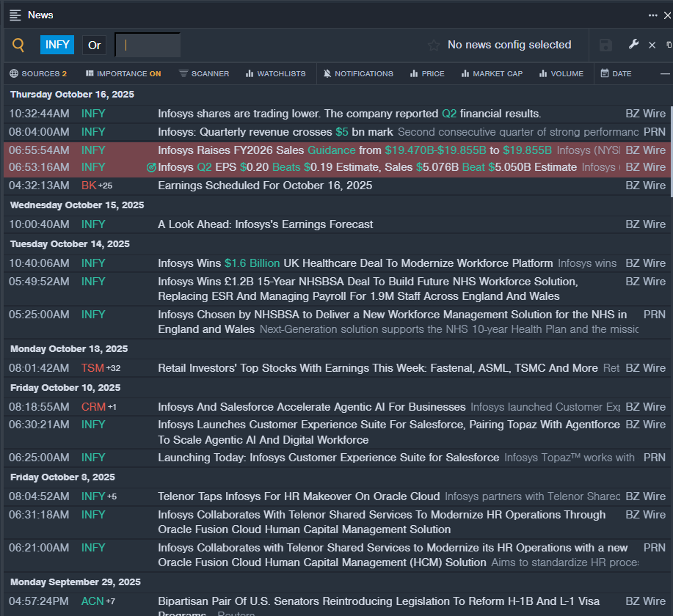Click the save config floppy icon
The width and height of the screenshot is (673, 616).
(605, 45)
